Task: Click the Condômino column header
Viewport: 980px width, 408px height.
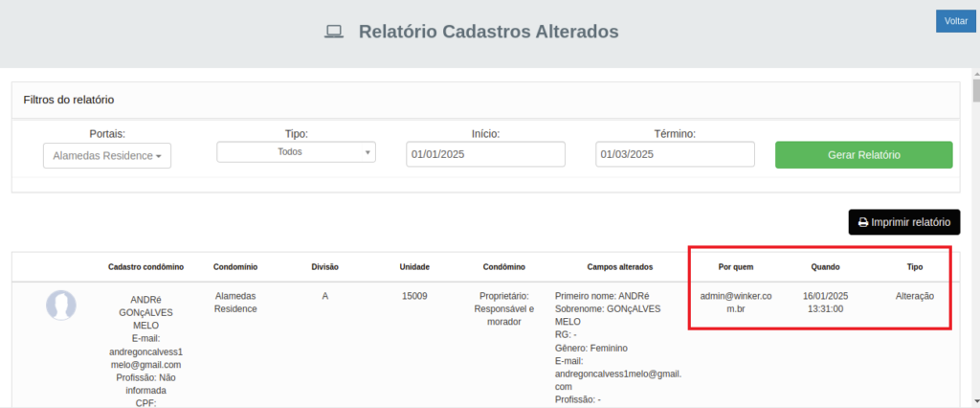Action: (x=503, y=266)
